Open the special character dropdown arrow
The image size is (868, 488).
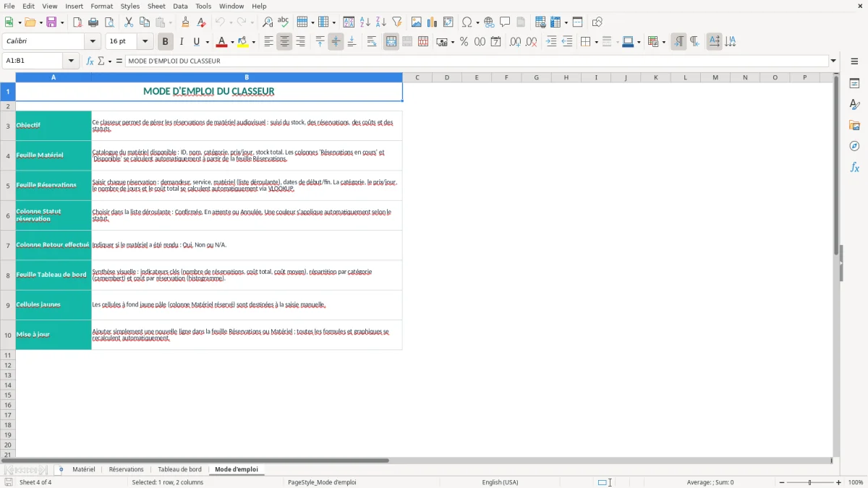point(478,22)
